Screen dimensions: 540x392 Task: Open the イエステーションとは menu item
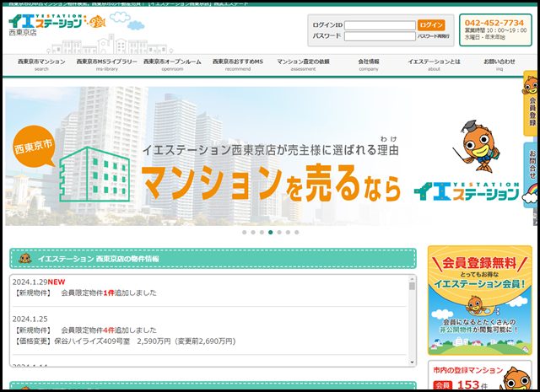(x=434, y=64)
